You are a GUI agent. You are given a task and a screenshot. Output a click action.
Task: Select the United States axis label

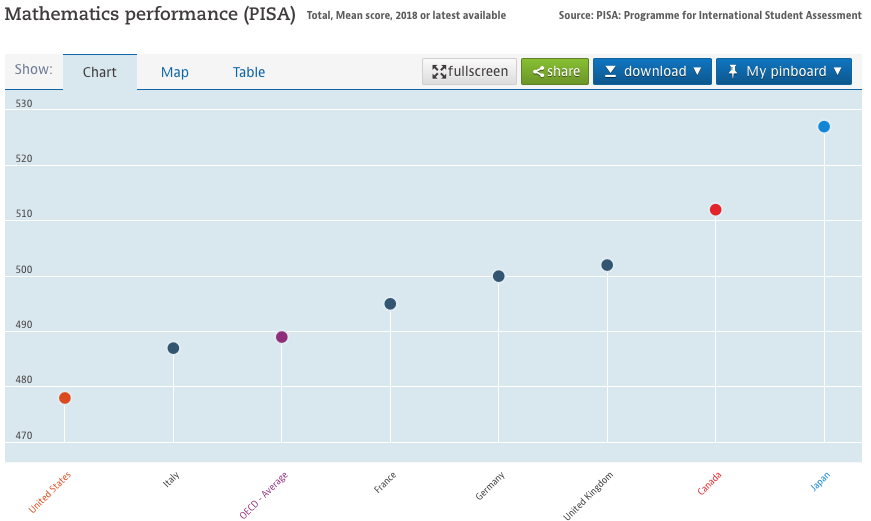50,492
